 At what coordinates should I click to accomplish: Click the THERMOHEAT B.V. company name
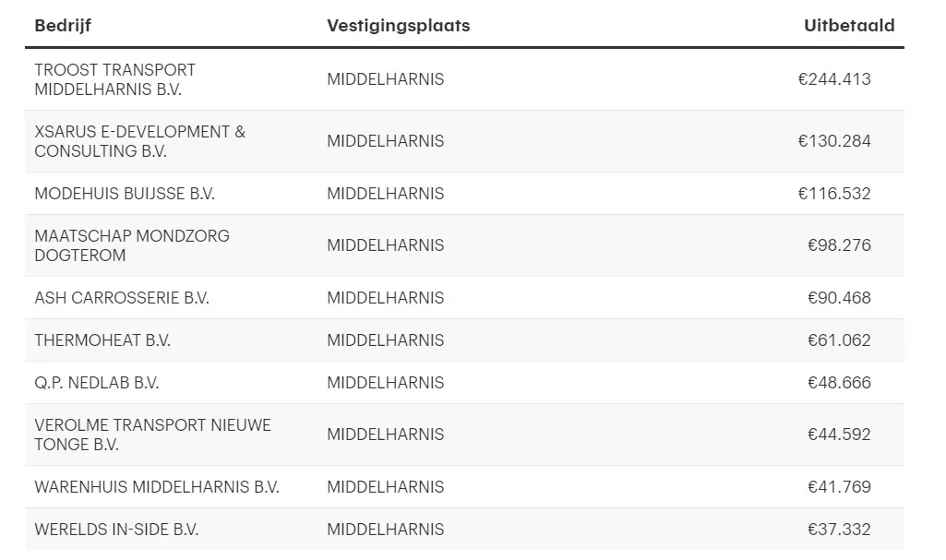(x=102, y=340)
